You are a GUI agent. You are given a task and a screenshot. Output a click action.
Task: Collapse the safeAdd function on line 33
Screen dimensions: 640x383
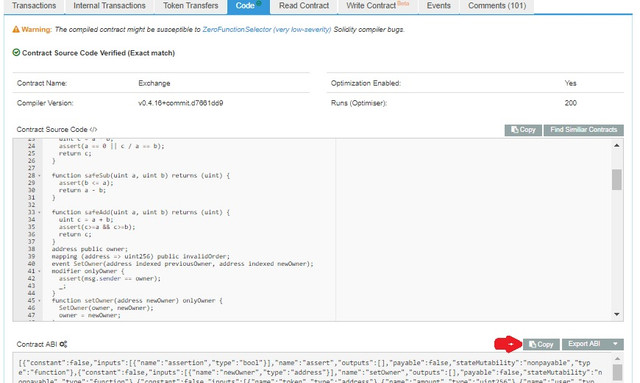[40, 212]
